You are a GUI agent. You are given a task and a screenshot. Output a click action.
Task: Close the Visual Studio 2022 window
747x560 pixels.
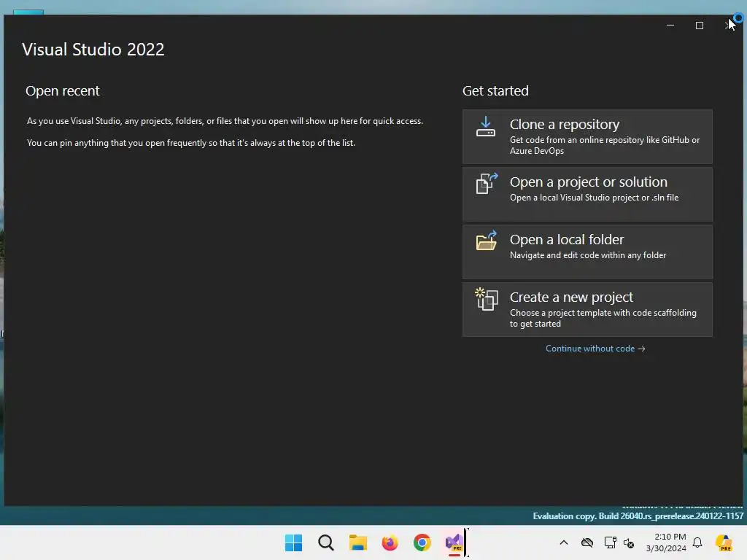click(729, 26)
